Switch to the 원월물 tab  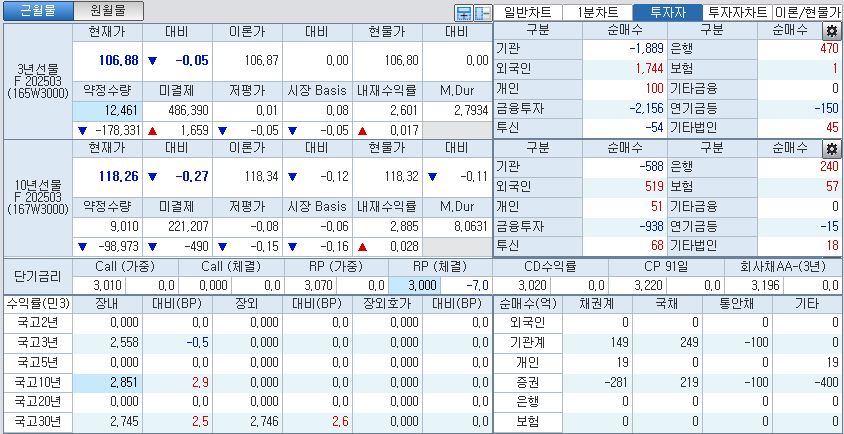click(108, 11)
